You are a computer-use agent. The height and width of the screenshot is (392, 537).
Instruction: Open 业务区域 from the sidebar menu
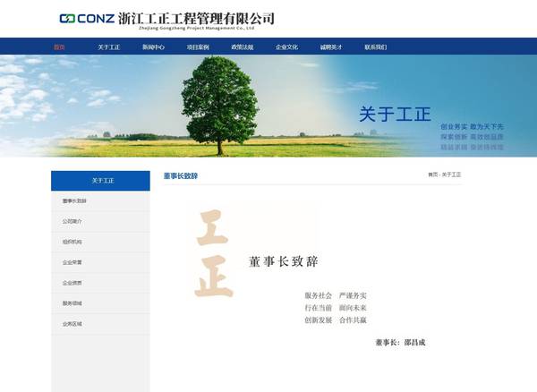click(x=72, y=324)
